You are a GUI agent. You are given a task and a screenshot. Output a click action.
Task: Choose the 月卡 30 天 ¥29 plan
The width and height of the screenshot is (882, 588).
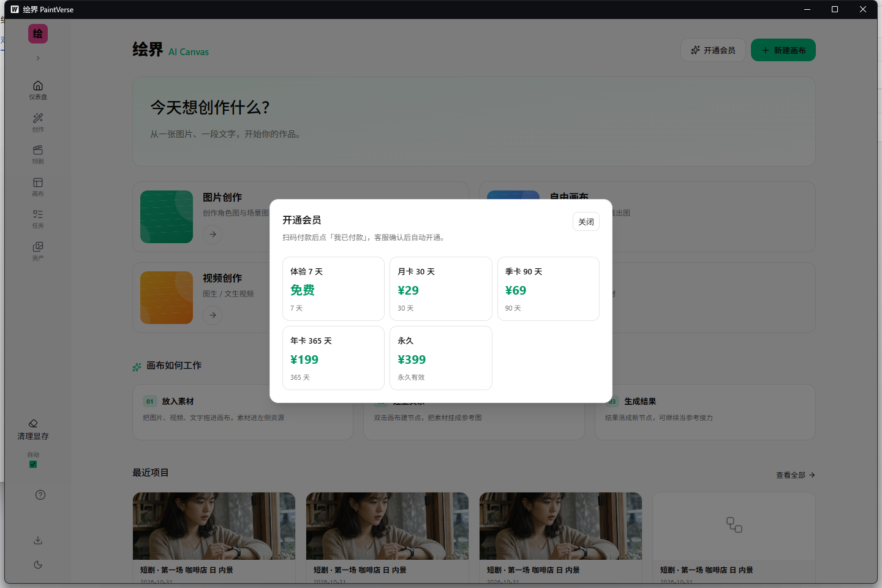pyautogui.click(x=441, y=288)
